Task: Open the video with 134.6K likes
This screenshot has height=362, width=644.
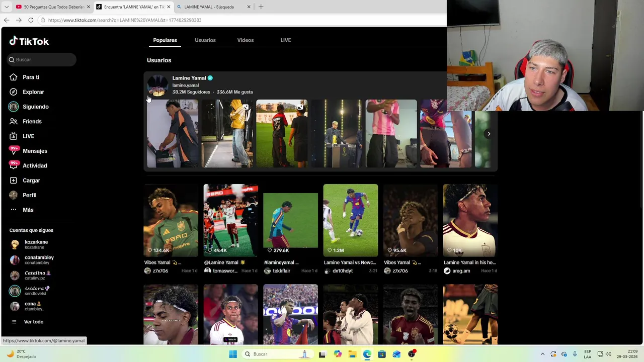Action: pos(171,220)
